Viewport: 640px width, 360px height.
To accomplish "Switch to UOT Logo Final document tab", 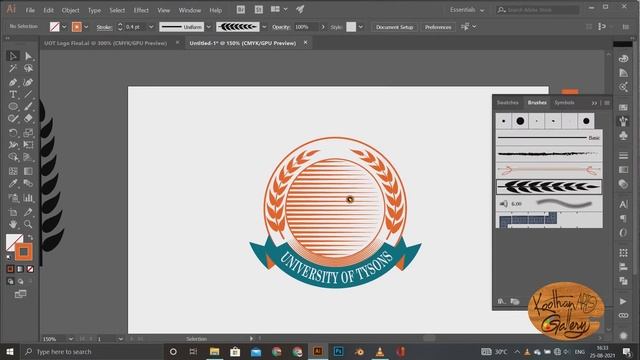I will [x=106, y=43].
